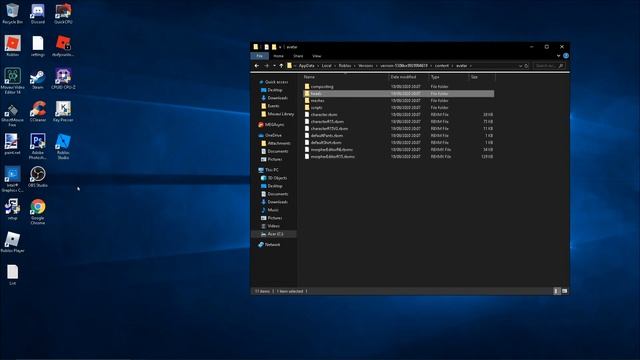Switch to details view in status bar
640x360 pixels.
tap(556, 291)
